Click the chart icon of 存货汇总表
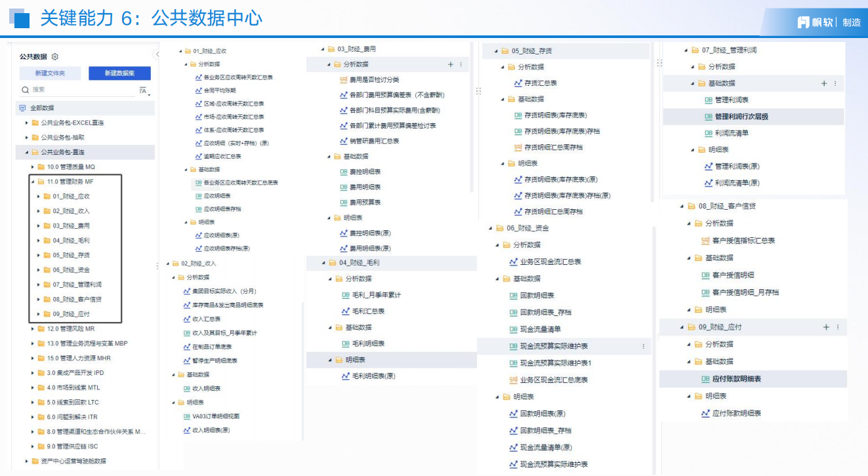This screenshot has width=868, height=476. [x=518, y=83]
